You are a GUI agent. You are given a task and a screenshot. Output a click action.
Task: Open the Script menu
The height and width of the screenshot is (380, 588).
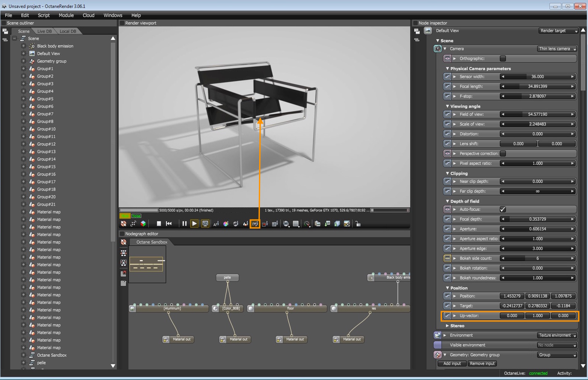[44, 15]
